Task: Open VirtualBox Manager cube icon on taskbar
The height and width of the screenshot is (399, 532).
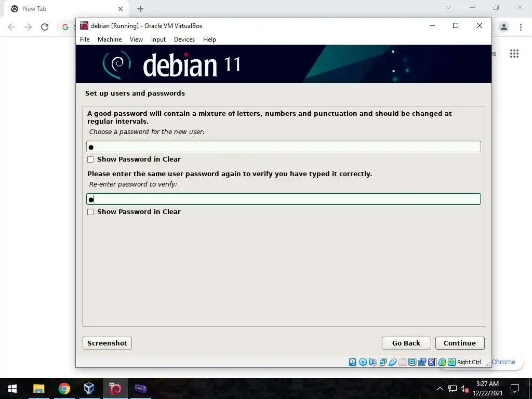Action: pyautogui.click(x=89, y=389)
